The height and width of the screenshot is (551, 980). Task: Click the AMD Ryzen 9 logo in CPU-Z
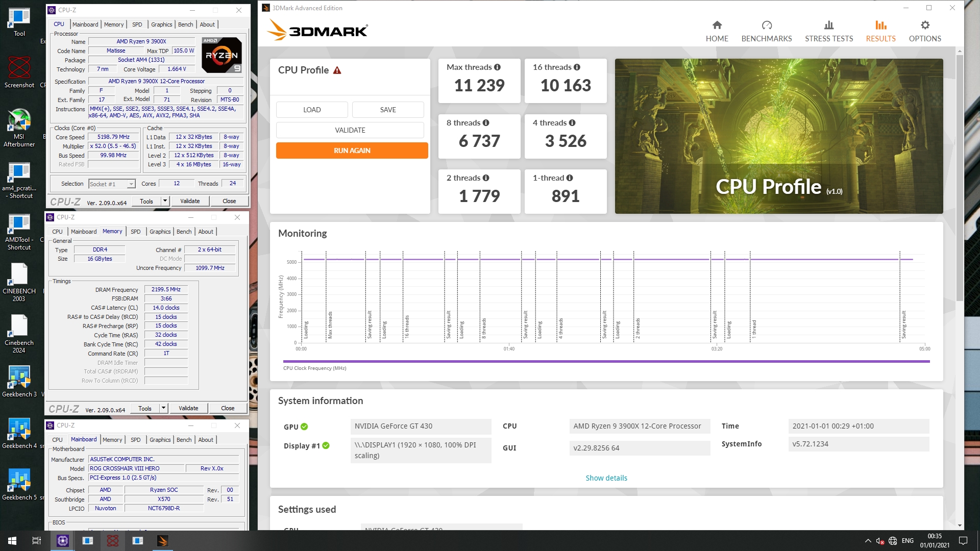click(221, 55)
